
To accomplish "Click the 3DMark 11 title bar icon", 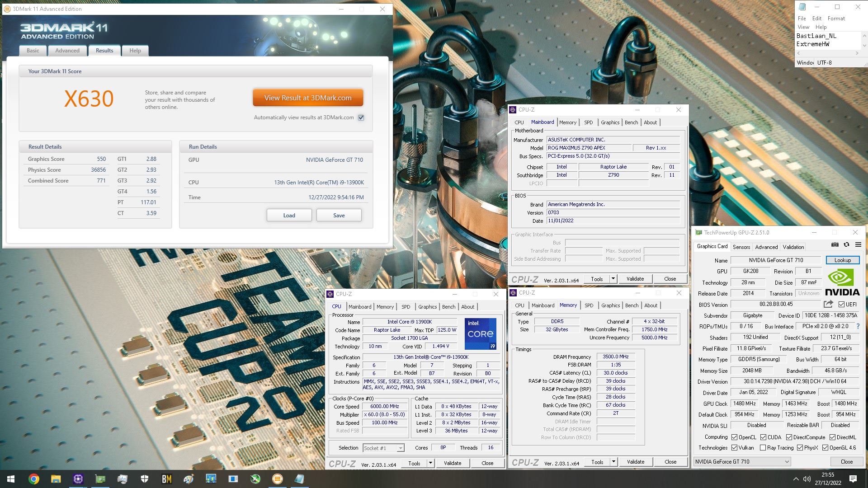I will pos(8,9).
